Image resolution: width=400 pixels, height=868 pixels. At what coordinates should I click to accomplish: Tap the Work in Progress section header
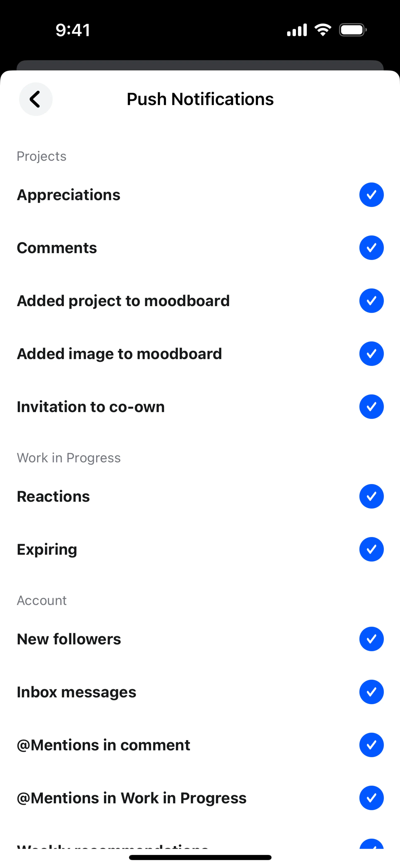point(69,458)
